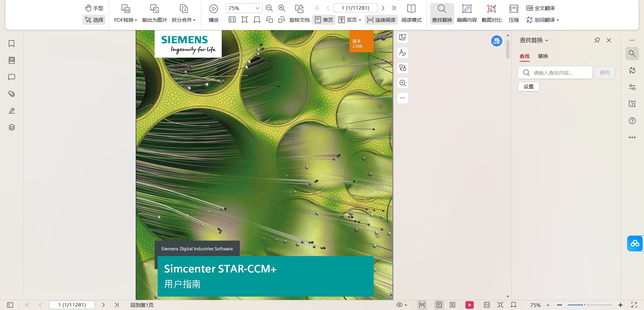Click the floating zoom-in magnifier icon
The height and width of the screenshot is (310, 644).
coord(402,83)
